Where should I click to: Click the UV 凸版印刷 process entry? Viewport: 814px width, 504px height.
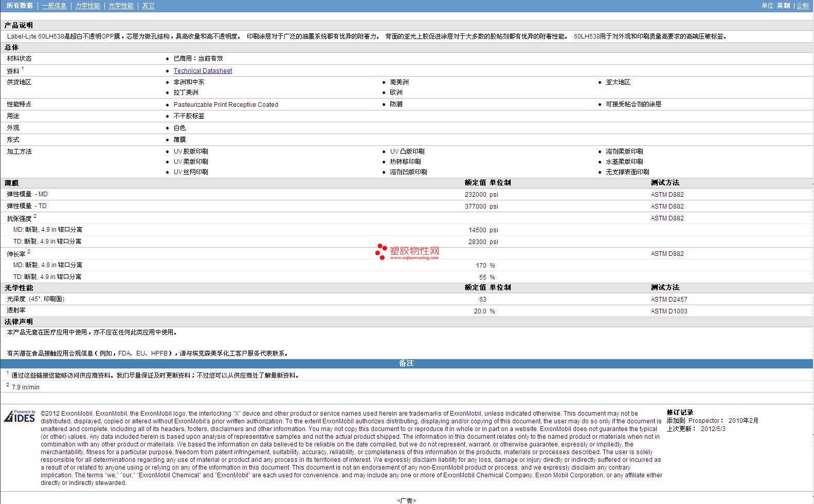tap(407, 152)
